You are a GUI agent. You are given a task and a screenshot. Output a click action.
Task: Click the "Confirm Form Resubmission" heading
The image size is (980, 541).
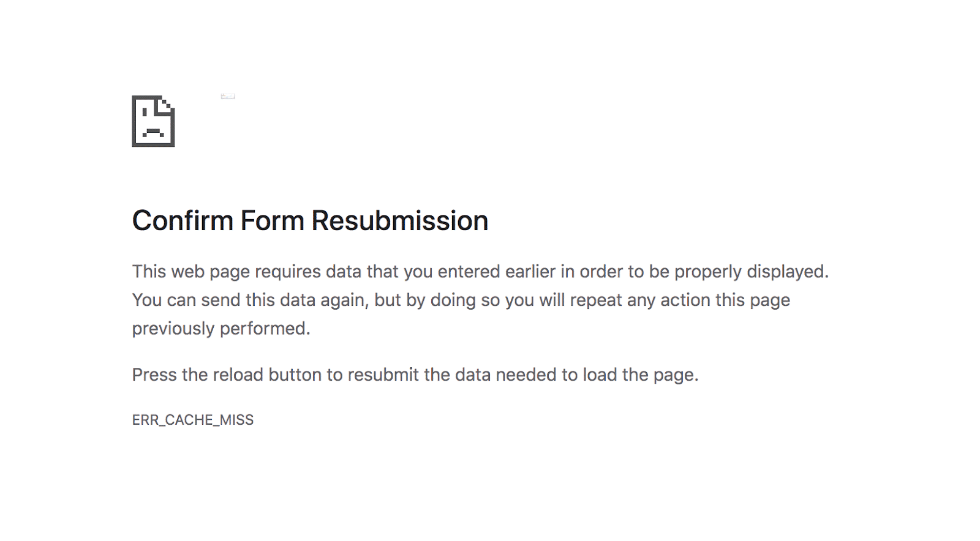click(x=310, y=221)
